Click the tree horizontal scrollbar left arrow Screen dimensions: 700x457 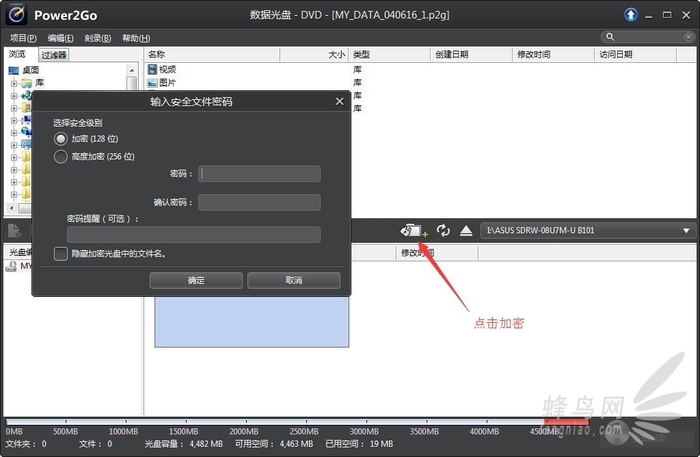12,208
